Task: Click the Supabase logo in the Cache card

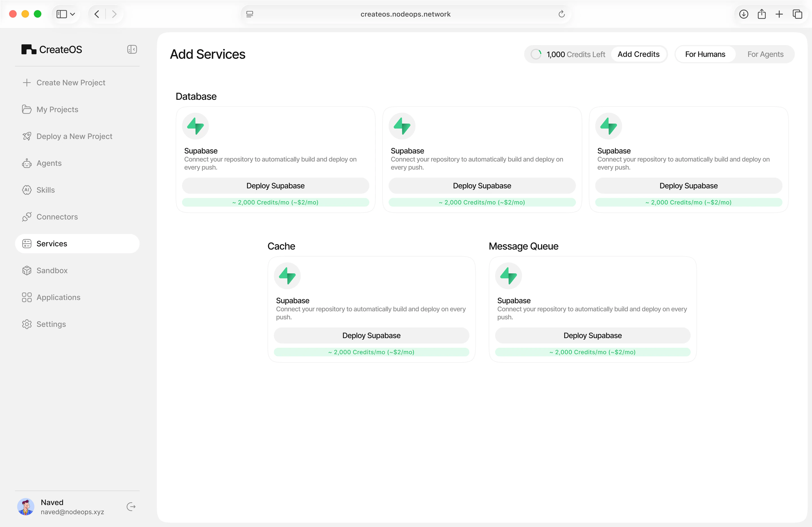Action: pyautogui.click(x=287, y=276)
